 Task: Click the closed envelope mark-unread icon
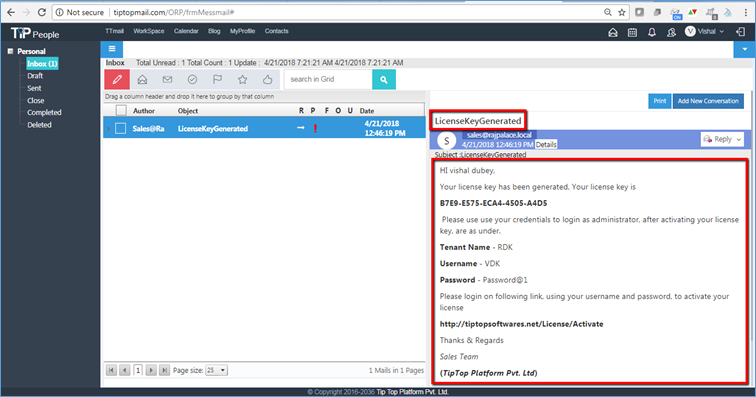(x=167, y=79)
